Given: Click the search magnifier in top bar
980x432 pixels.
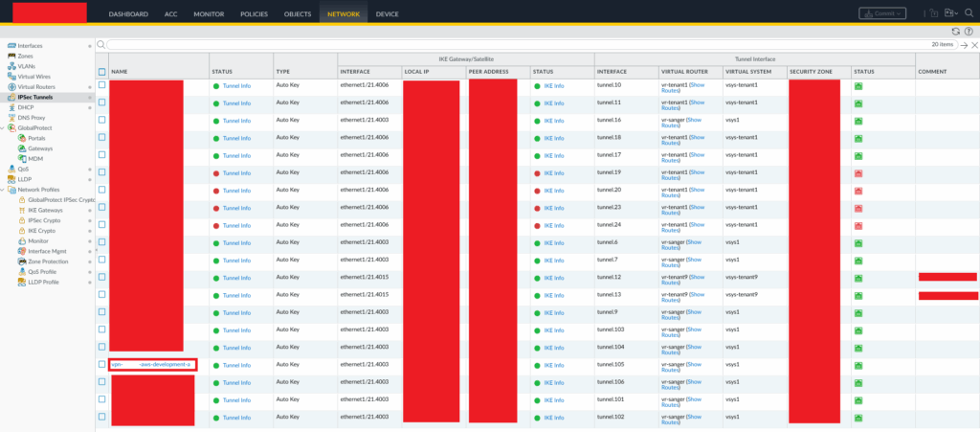Looking at the screenshot, I should pos(969,13).
